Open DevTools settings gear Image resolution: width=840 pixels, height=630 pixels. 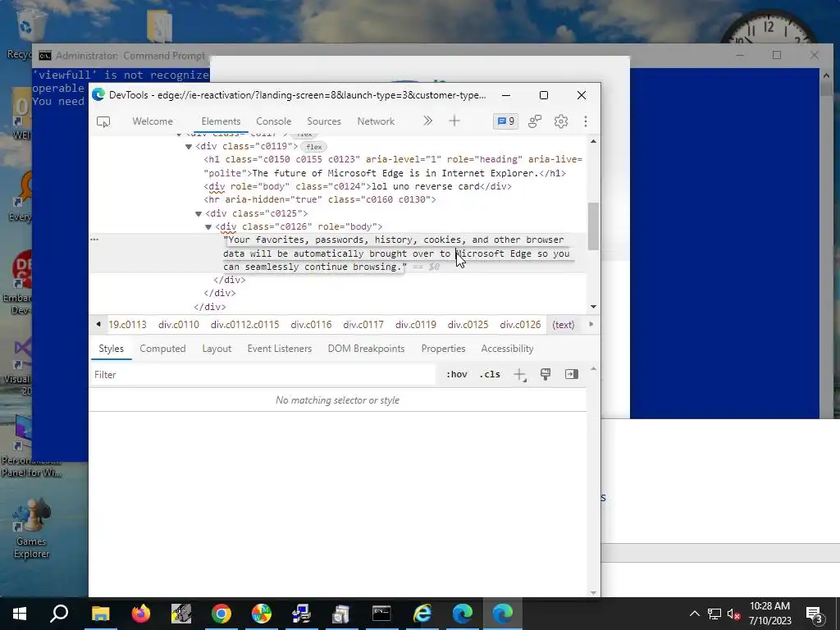(x=561, y=121)
